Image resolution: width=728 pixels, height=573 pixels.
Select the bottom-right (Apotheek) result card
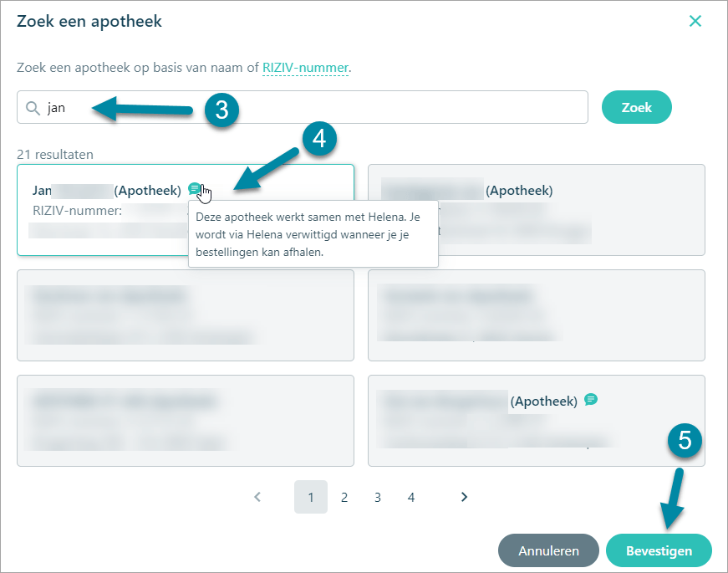coord(537,421)
